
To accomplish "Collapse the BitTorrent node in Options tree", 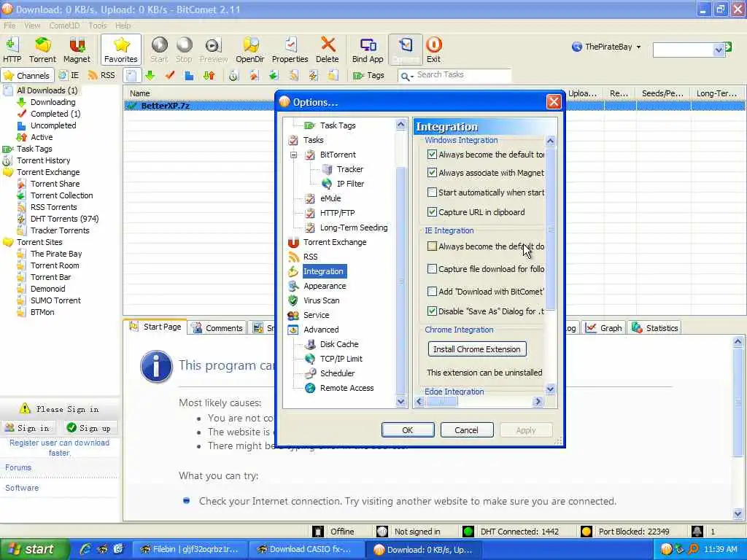I will pyautogui.click(x=293, y=155).
